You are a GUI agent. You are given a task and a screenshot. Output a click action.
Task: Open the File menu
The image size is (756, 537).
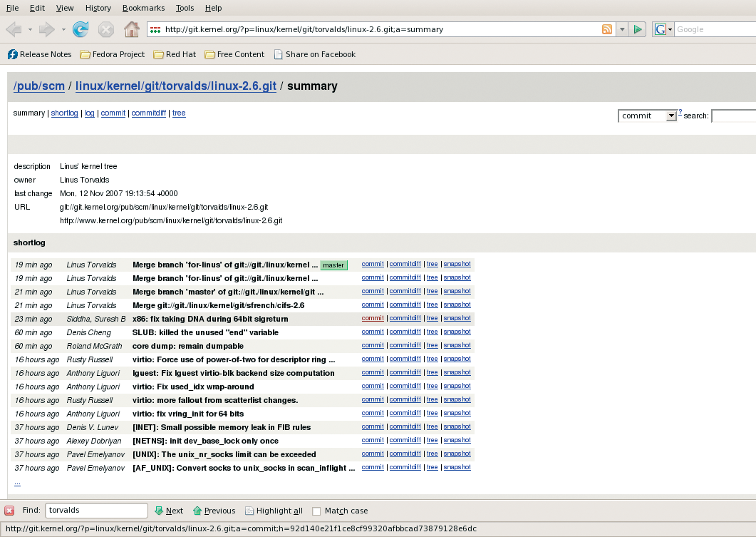click(x=12, y=8)
